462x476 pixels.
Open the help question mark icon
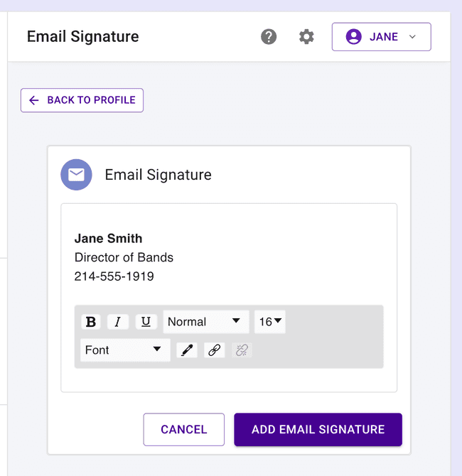[x=269, y=37]
